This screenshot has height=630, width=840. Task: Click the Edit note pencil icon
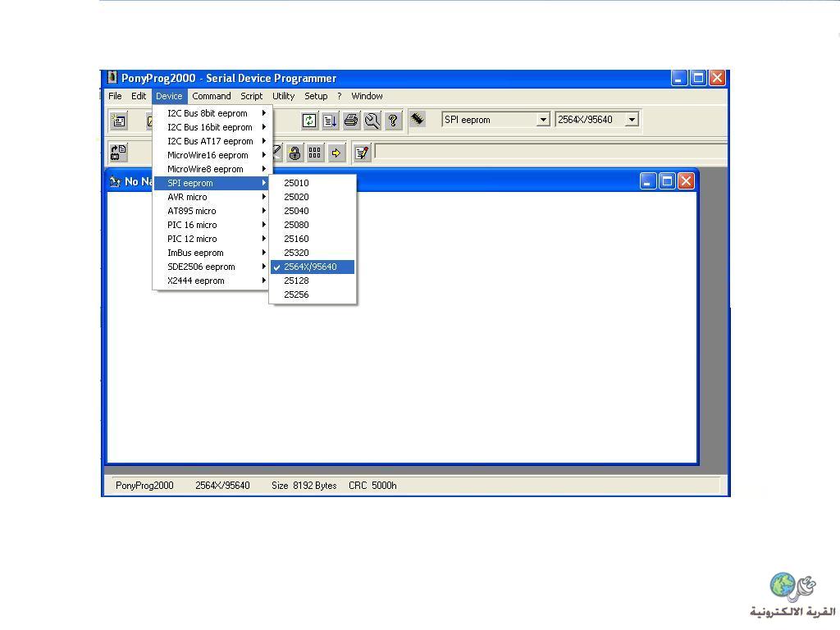coord(362,153)
